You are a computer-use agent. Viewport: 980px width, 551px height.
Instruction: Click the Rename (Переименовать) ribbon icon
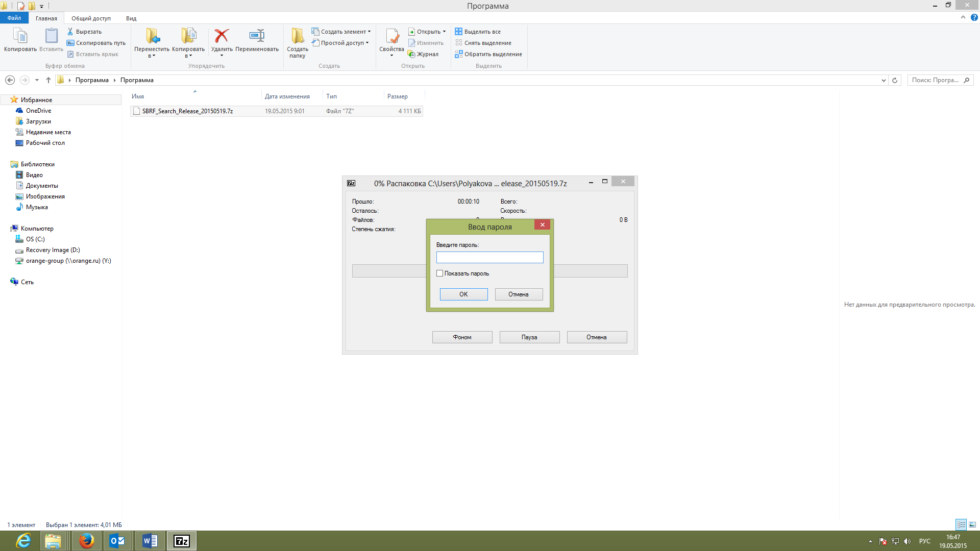(257, 36)
